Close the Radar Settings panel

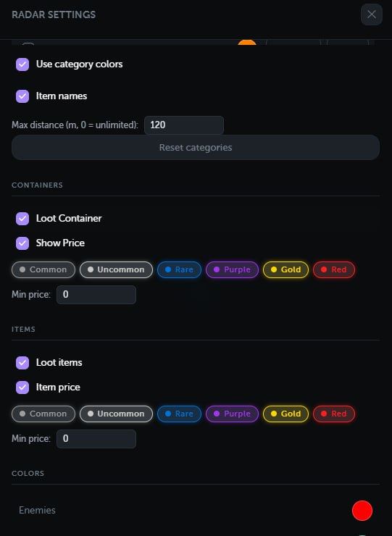click(x=372, y=14)
